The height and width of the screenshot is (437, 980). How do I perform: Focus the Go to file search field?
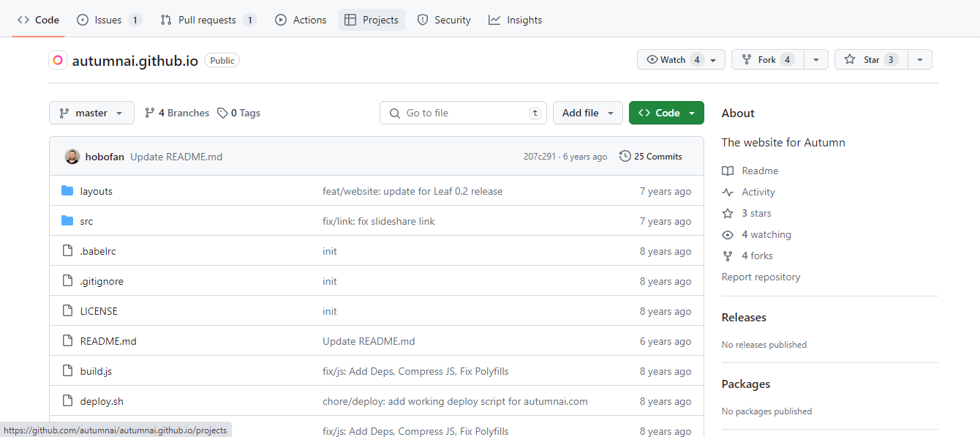tap(464, 113)
